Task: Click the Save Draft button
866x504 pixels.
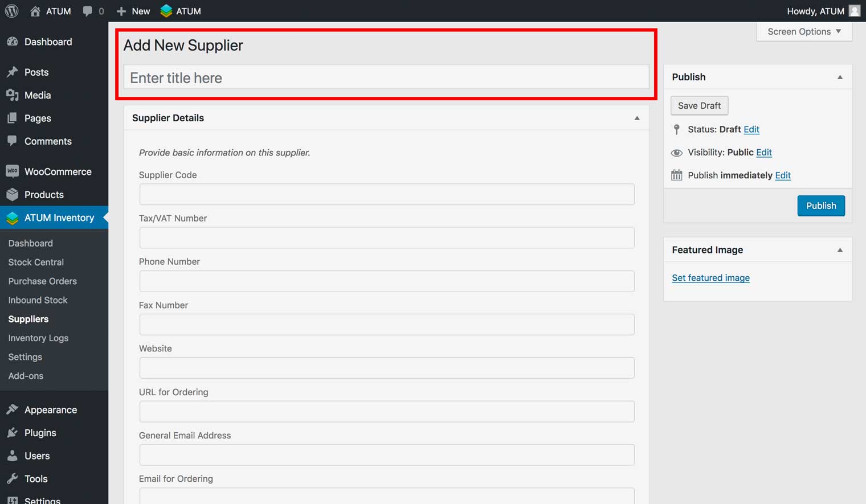Action: click(x=699, y=105)
